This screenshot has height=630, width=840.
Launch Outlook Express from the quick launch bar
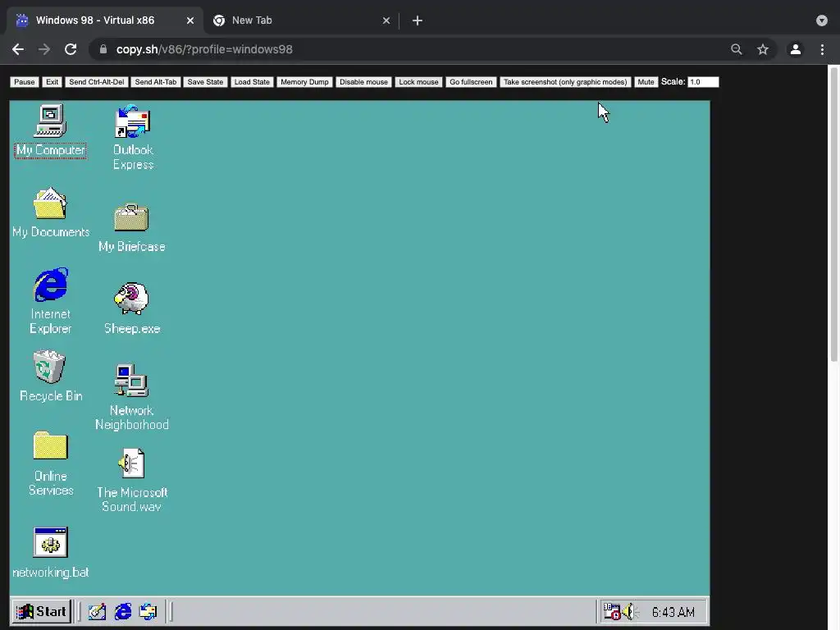pyautogui.click(x=148, y=611)
